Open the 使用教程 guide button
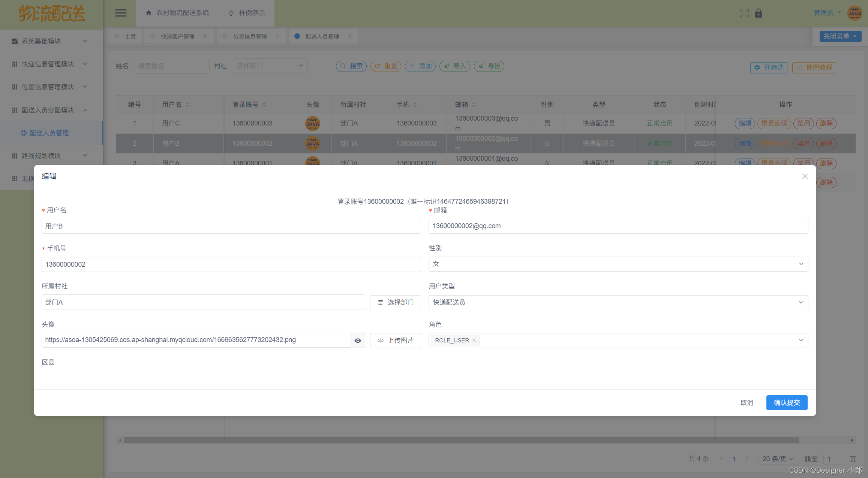Image resolution: width=868 pixels, height=478 pixels. 814,67
